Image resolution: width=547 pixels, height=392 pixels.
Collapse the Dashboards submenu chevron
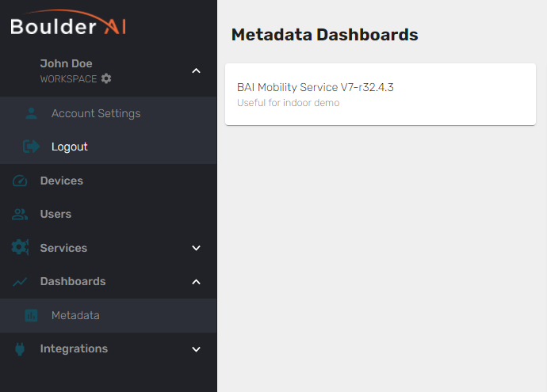click(196, 282)
